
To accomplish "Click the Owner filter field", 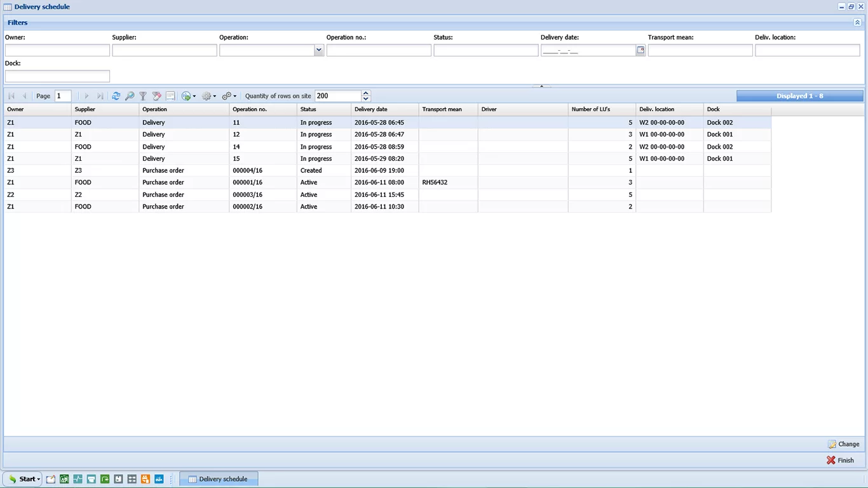I will click(57, 50).
